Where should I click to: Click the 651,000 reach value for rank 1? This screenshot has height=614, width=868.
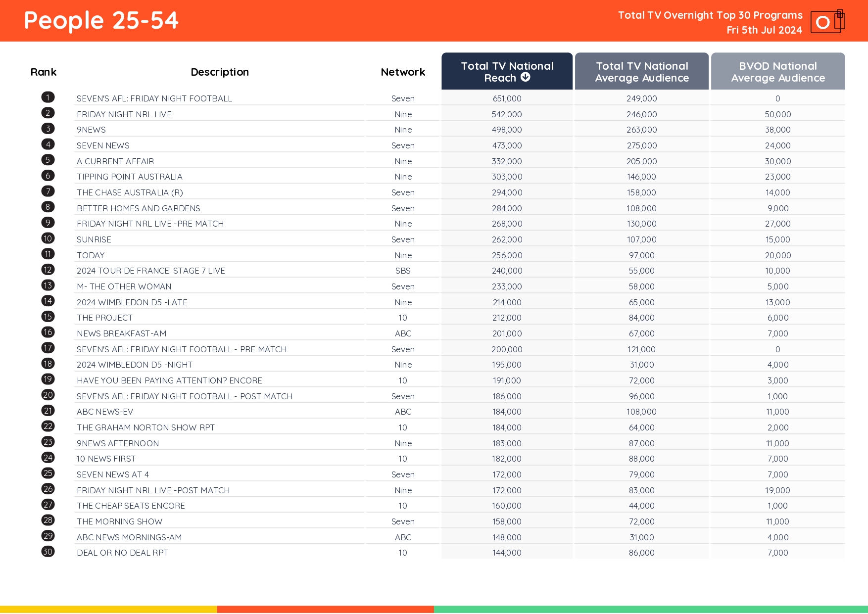(x=506, y=98)
